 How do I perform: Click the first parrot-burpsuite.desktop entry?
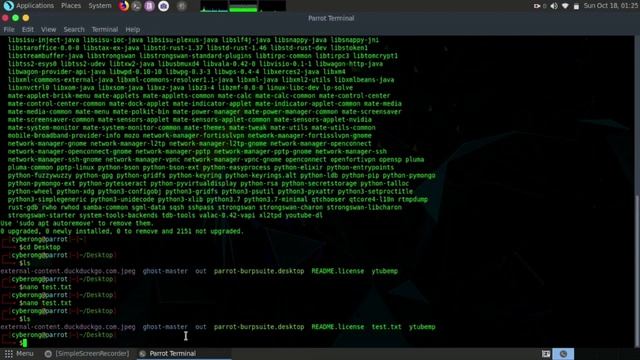(x=259, y=271)
